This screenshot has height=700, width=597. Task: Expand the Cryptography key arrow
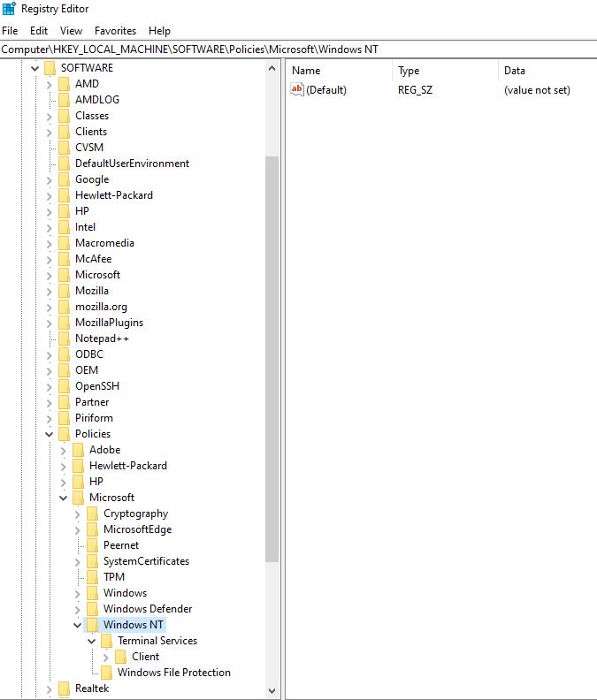click(x=78, y=514)
